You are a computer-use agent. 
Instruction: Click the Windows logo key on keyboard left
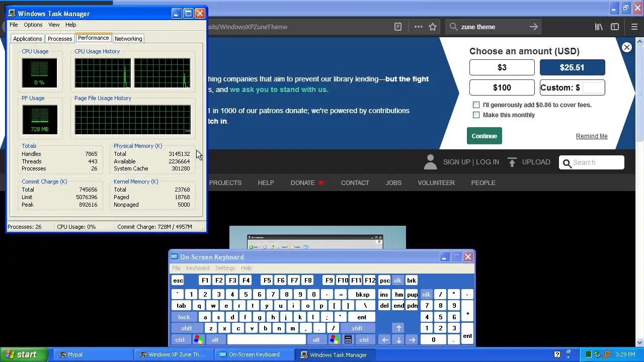(x=198, y=340)
